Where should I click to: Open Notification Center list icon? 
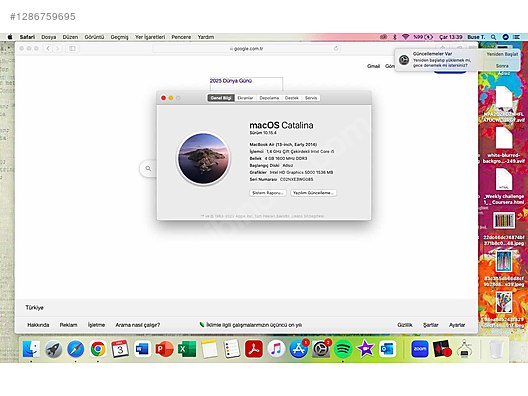(x=516, y=37)
